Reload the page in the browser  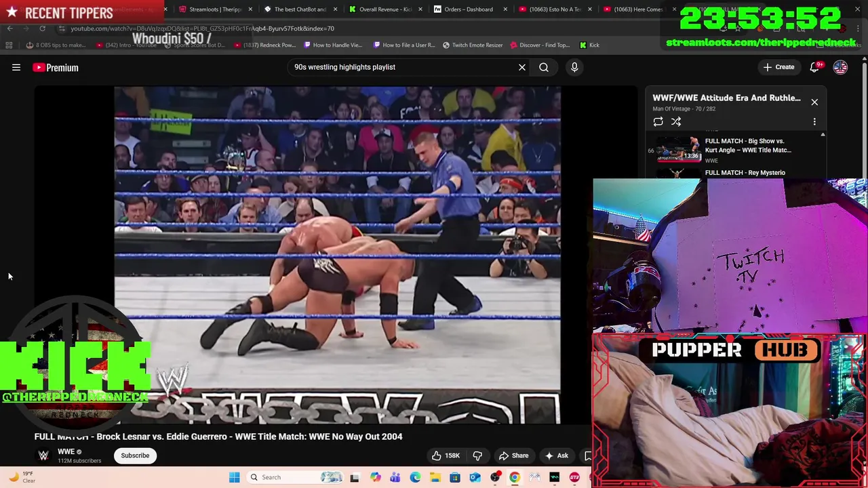[x=42, y=28]
